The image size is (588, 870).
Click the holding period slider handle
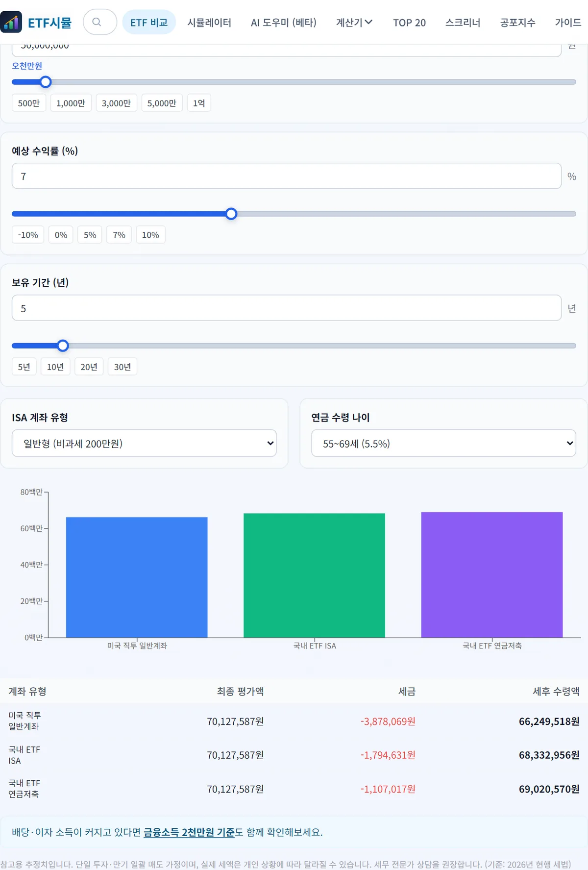(63, 346)
